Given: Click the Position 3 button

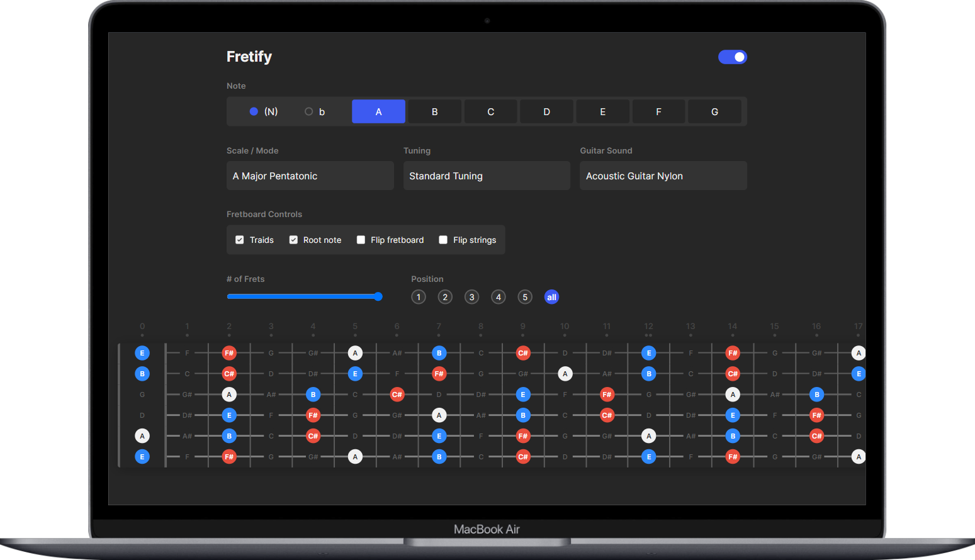Looking at the screenshot, I should pyautogui.click(x=471, y=296).
